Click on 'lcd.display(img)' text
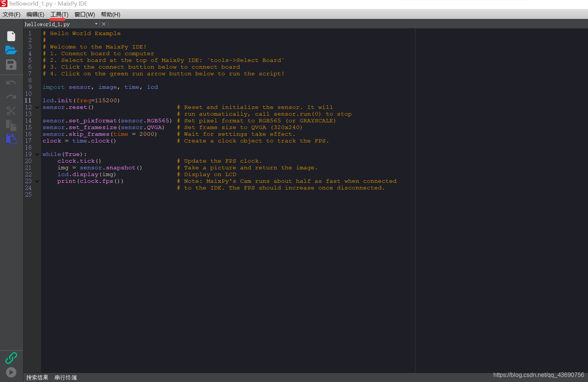The height and width of the screenshot is (382, 588). pos(87,175)
